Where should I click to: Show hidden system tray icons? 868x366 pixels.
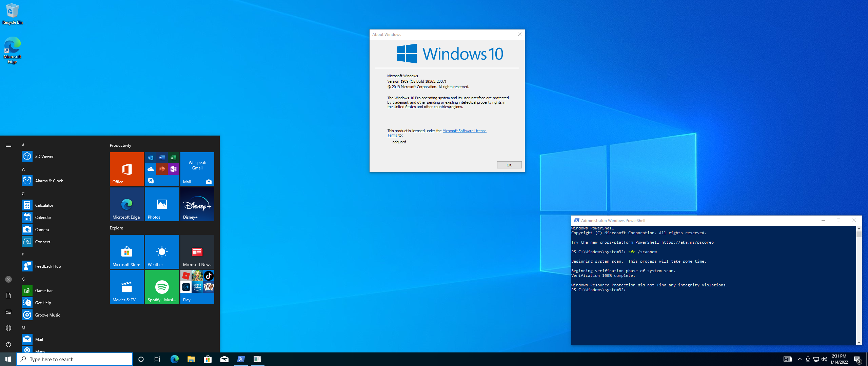[800, 359]
